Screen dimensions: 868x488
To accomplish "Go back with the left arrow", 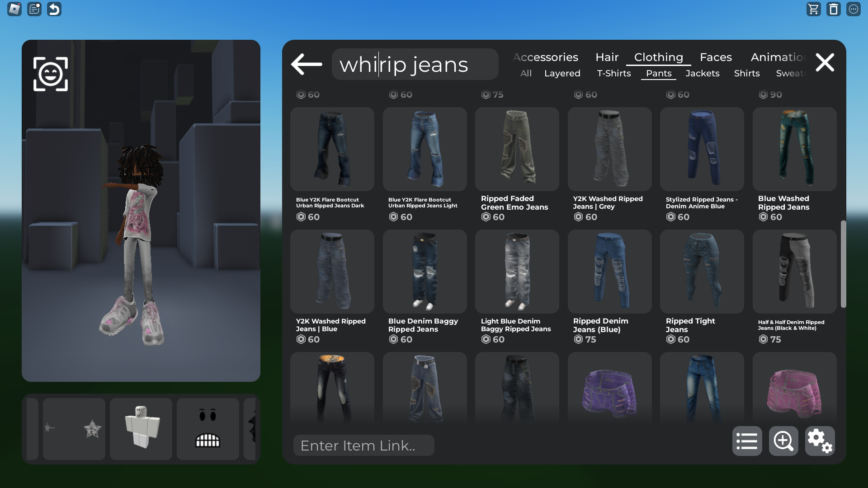I will [x=307, y=64].
